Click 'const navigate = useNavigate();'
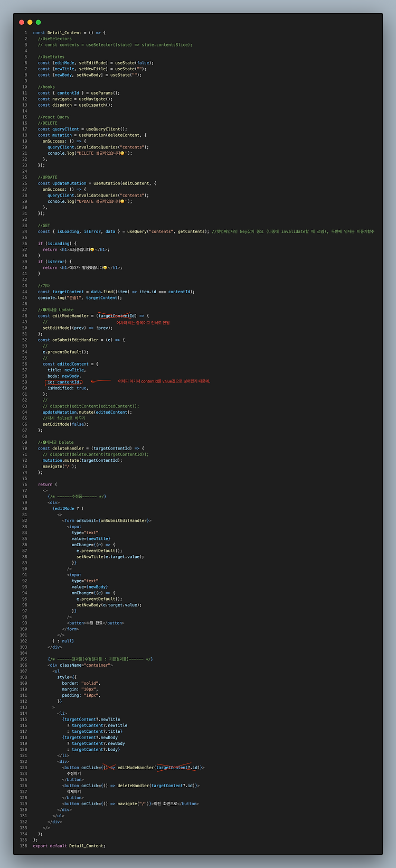The height and width of the screenshot is (868, 396). coord(75,99)
